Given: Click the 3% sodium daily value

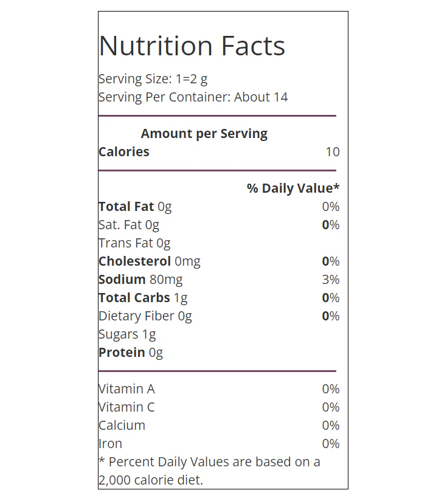Looking at the screenshot, I should pos(331,280).
